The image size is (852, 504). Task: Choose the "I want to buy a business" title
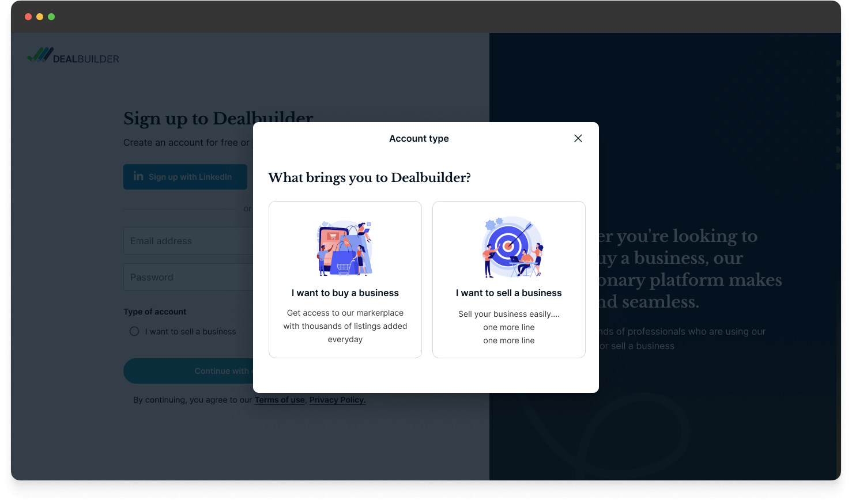tap(345, 293)
